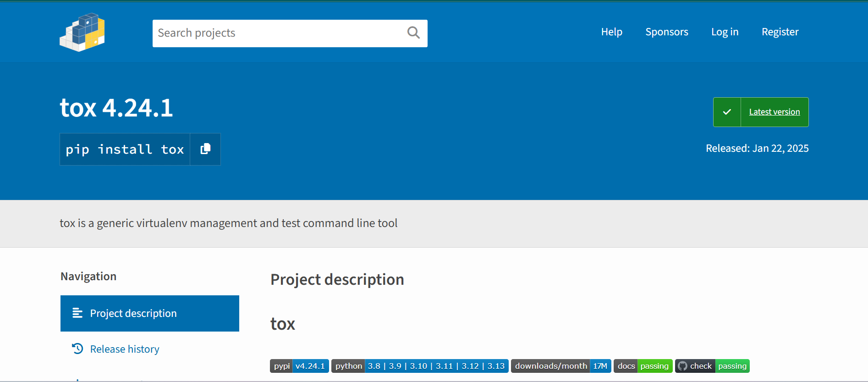Screen dimensions: 868x382
Task: Open the Help page
Action: (612, 32)
